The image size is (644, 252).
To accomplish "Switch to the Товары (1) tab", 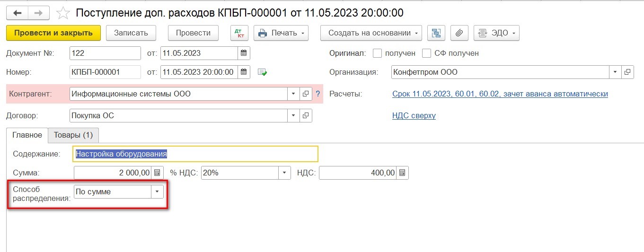I will tap(73, 135).
